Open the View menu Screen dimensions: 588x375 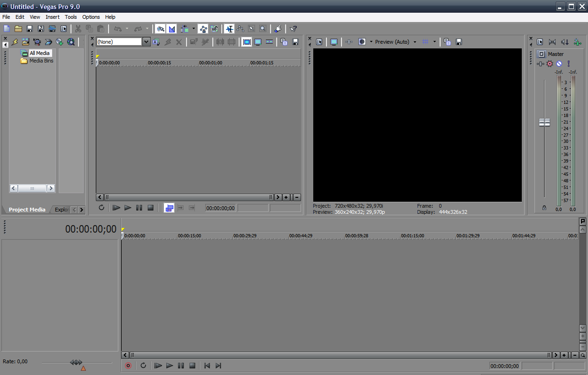click(35, 17)
